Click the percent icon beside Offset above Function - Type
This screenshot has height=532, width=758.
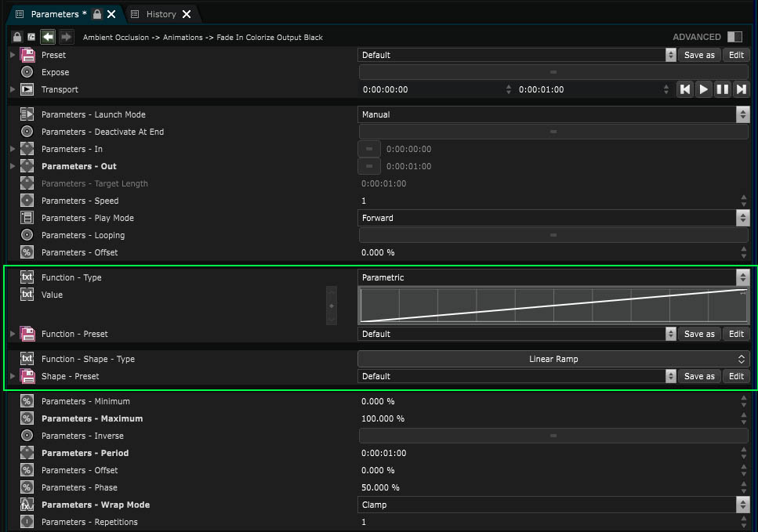coord(27,252)
